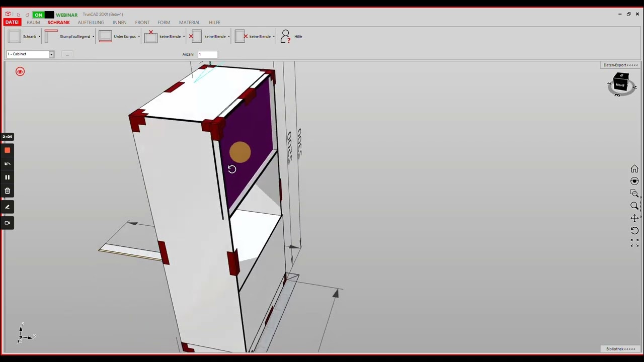This screenshot has width=644, height=362.
Task: Switch to the RAUM tab
Action: click(33, 23)
